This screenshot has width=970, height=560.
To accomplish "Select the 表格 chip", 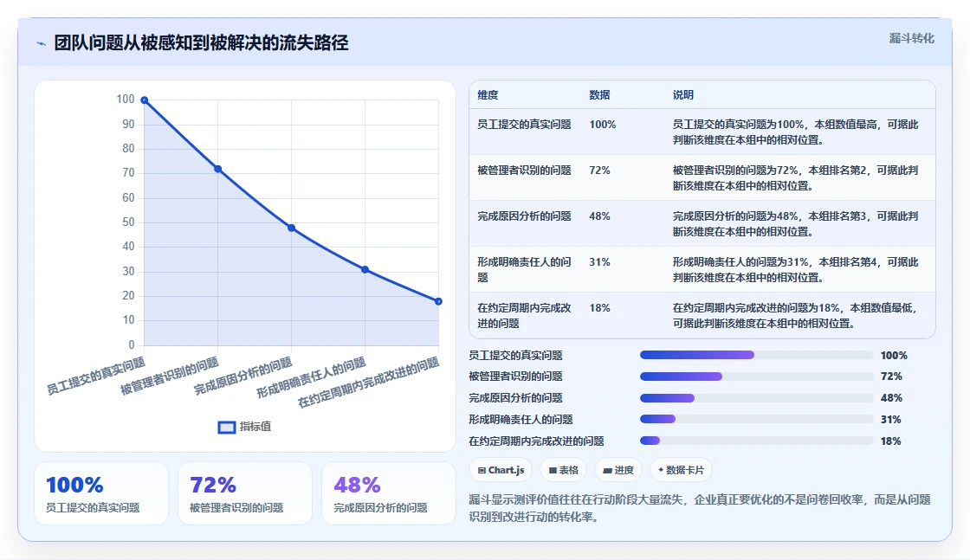I will point(563,470).
